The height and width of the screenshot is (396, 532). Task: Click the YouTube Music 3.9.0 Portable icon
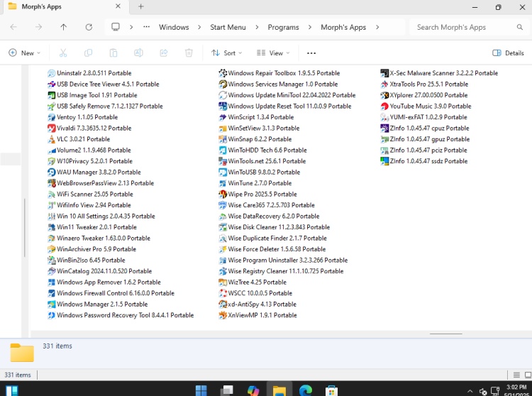click(x=384, y=106)
